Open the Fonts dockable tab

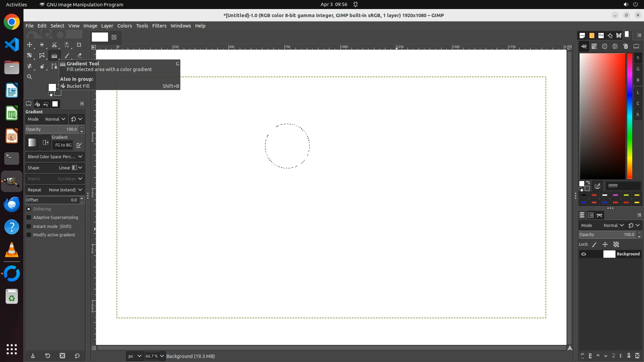pyautogui.click(x=601, y=35)
